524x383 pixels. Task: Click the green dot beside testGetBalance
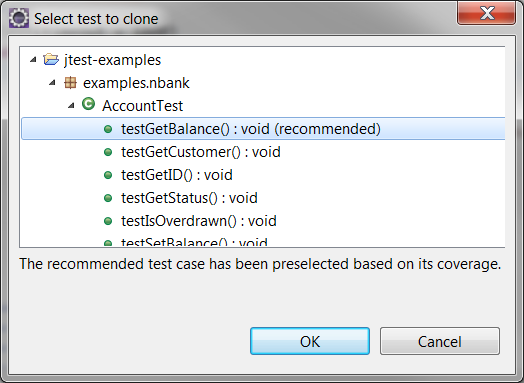(108, 129)
